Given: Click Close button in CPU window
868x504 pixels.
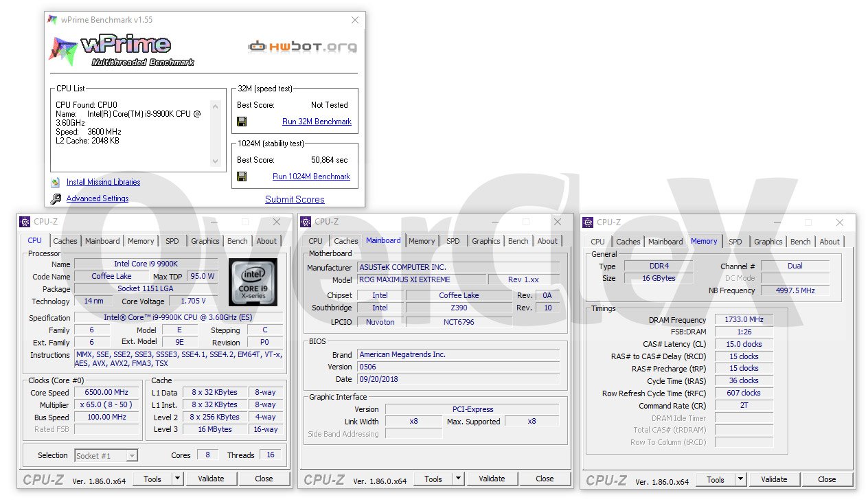Looking at the screenshot, I should click(x=264, y=479).
